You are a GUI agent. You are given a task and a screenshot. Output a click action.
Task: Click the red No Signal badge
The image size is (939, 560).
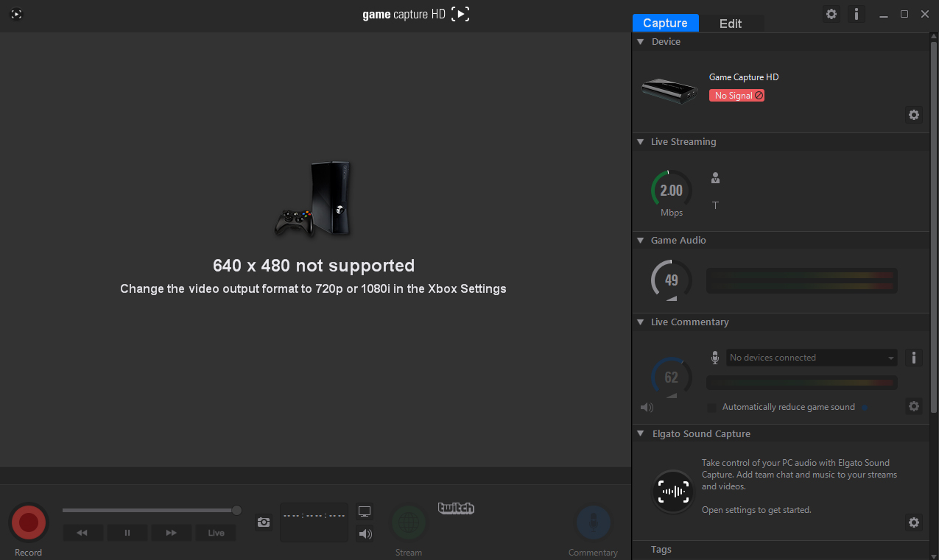[736, 96]
